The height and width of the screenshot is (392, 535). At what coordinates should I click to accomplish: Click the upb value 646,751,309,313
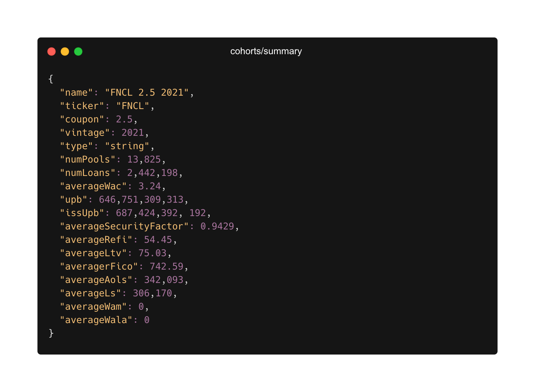pyautogui.click(x=141, y=200)
